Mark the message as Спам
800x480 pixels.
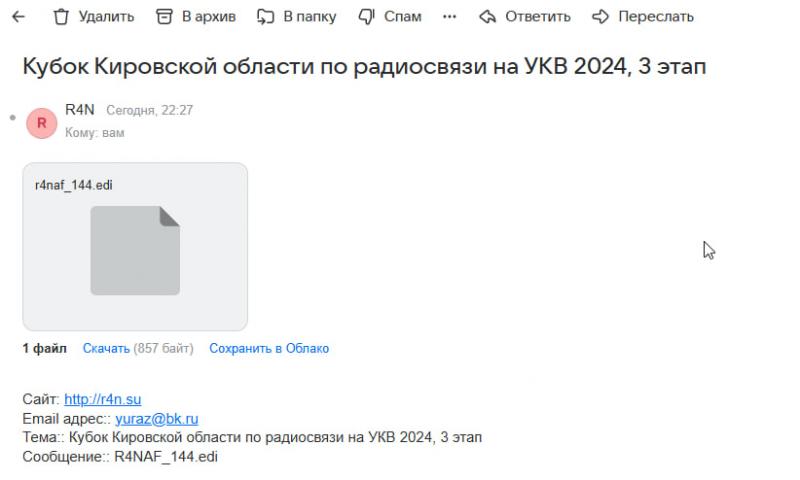(389, 17)
